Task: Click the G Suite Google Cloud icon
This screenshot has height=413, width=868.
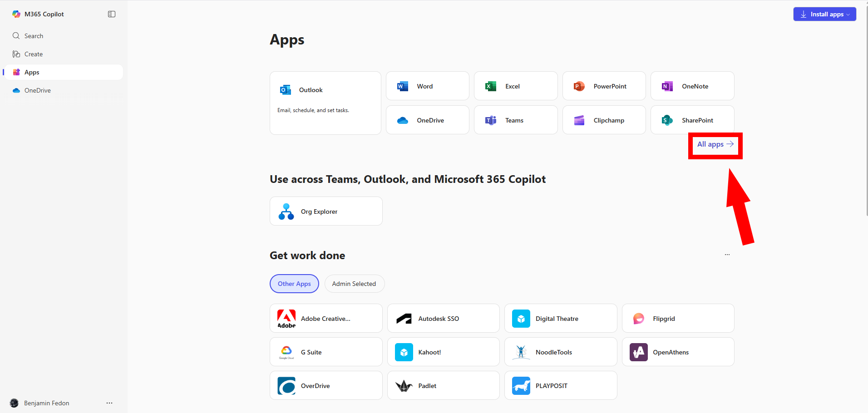Action: (x=286, y=352)
